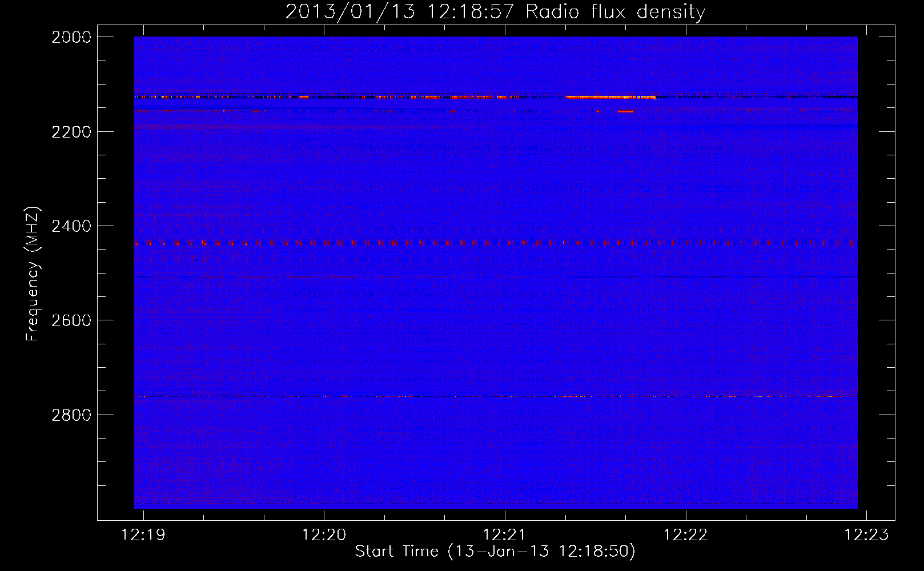Click the plot title '2013/01/13 12:18:57 Radio flux density'
The width and height of the screenshot is (924, 571).
tap(495, 11)
